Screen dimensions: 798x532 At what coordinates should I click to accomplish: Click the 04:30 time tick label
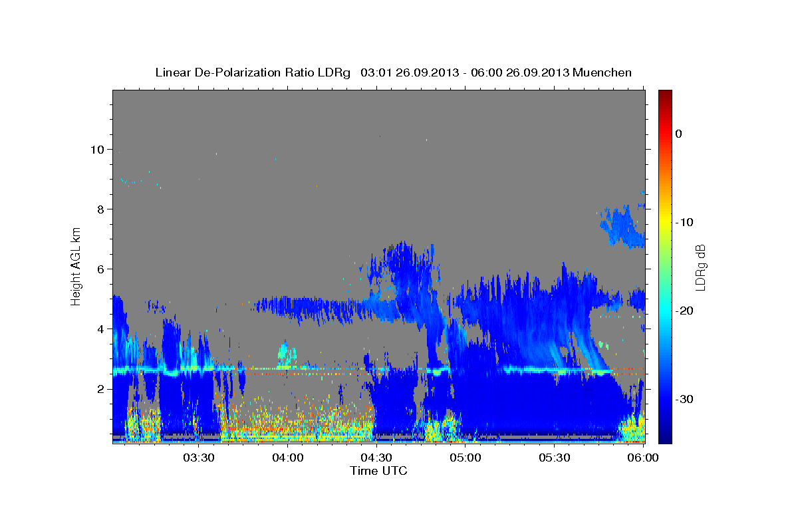376,458
